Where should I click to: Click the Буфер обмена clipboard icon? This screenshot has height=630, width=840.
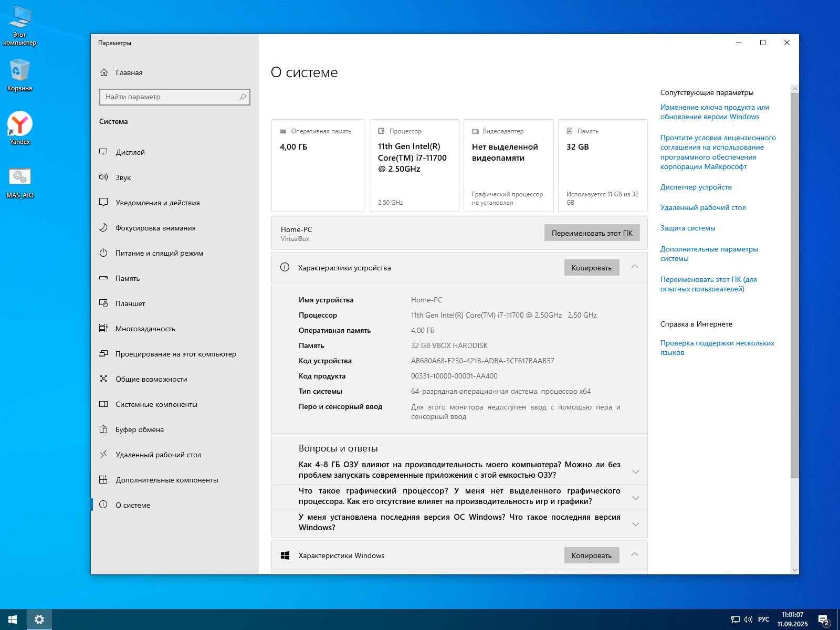(103, 429)
